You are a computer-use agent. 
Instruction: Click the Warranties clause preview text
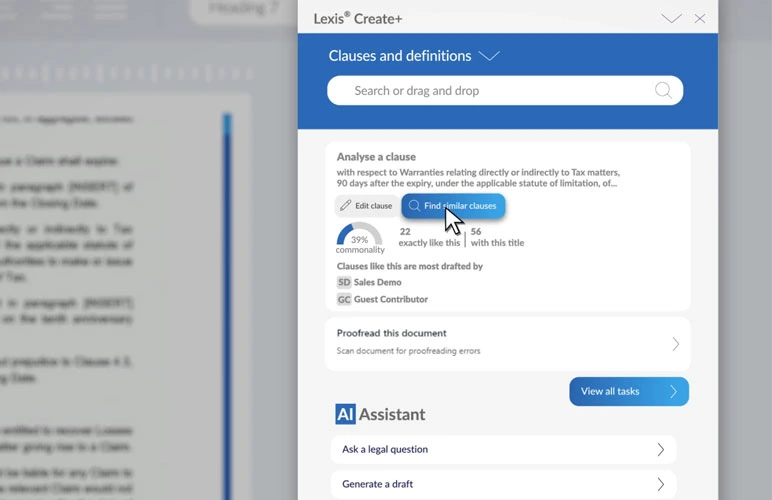477,177
